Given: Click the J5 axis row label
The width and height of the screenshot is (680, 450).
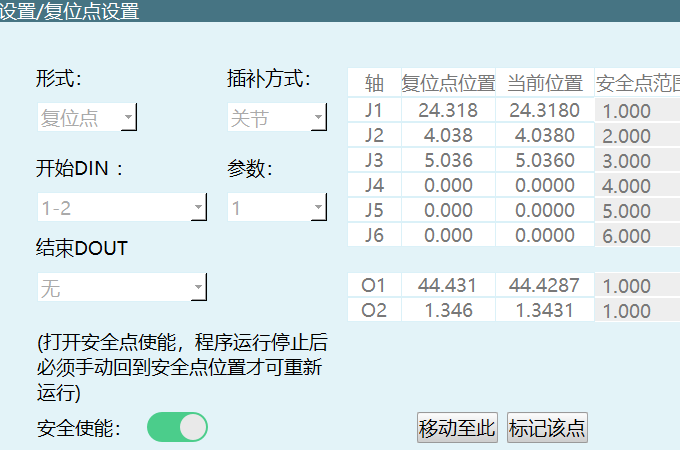Looking at the screenshot, I should click(374, 210).
